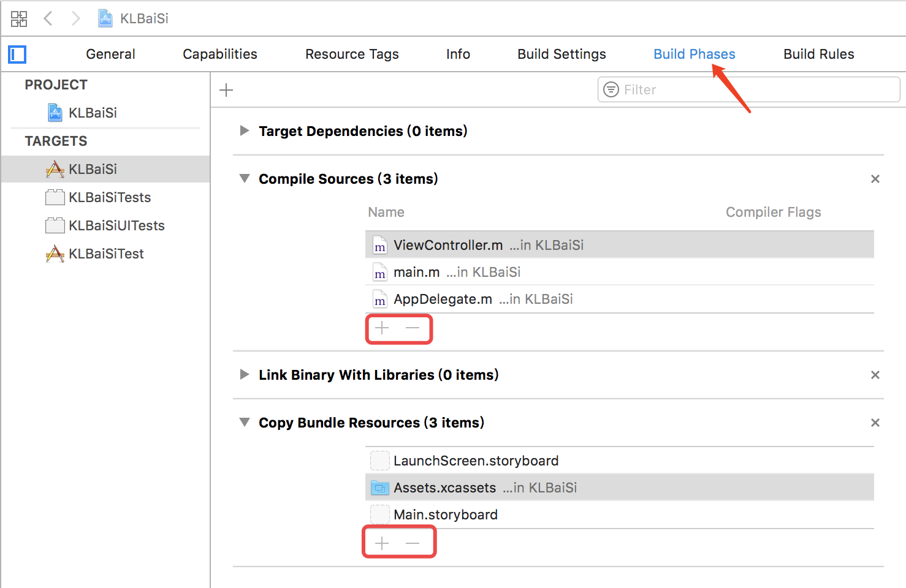906x588 pixels.
Task: Collapse Compile Sources section
Action: pos(245,178)
